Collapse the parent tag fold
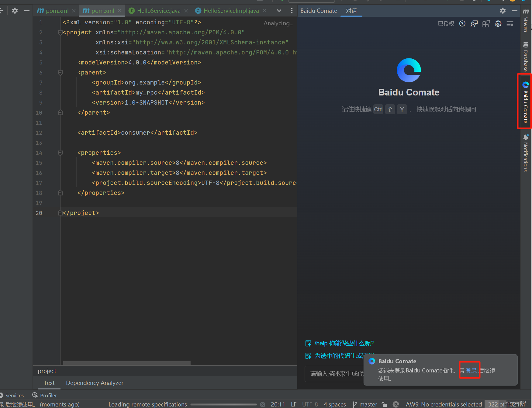Image resolution: width=532 pixels, height=408 pixels. (60, 73)
